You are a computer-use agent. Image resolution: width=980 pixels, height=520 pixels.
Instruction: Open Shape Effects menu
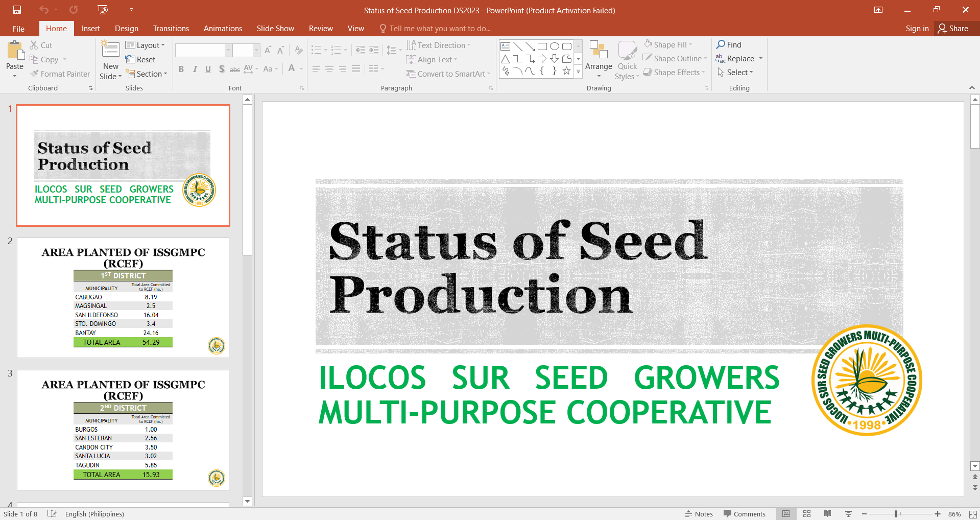[674, 73]
